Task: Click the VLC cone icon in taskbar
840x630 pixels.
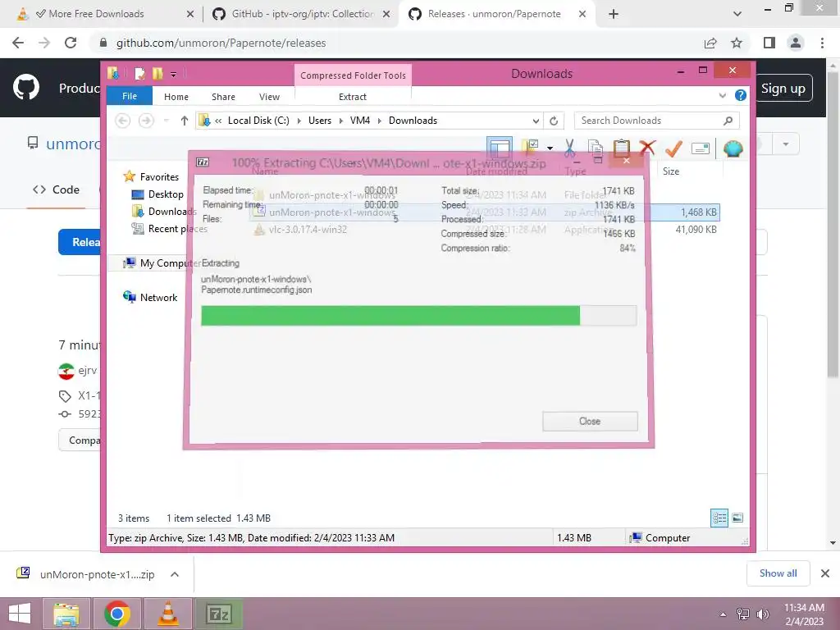Action: [x=168, y=614]
